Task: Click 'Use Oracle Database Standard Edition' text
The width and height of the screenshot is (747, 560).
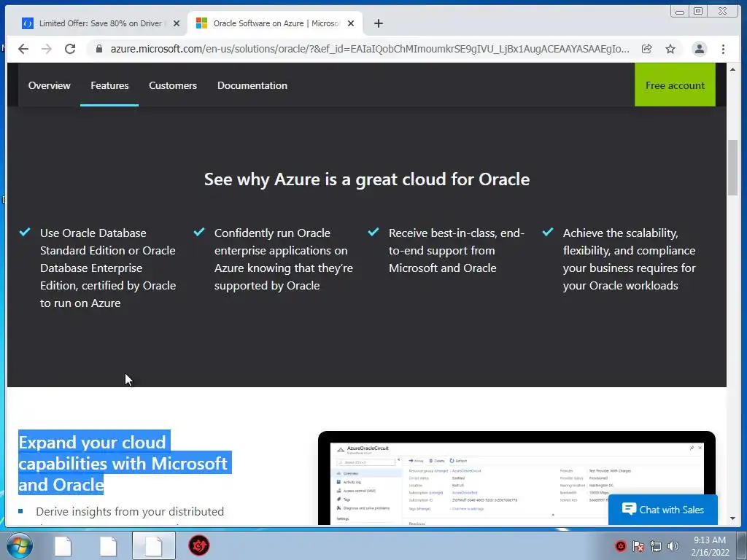Action: 108,268
